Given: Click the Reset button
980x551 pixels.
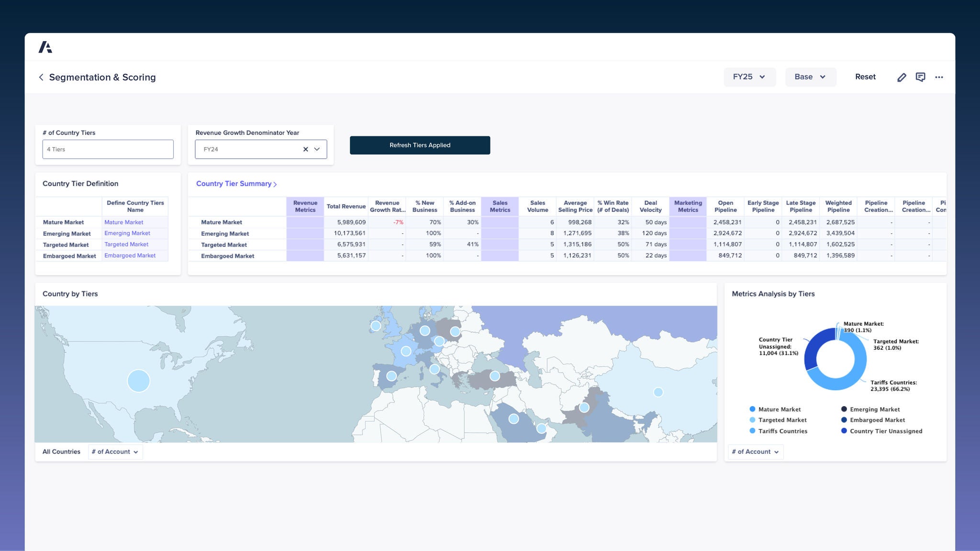Looking at the screenshot, I should pyautogui.click(x=865, y=77).
